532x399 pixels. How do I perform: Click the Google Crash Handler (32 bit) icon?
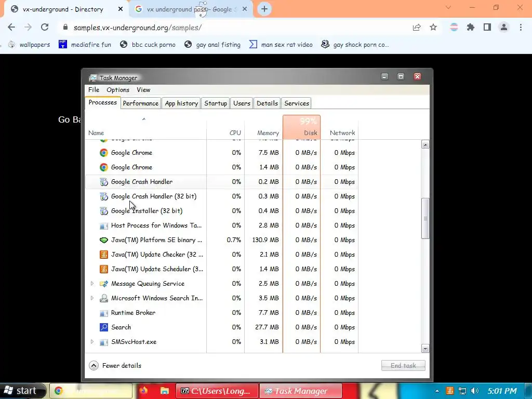pos(104,196)
